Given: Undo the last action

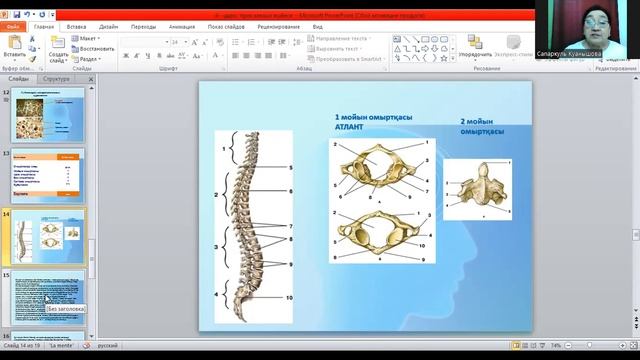Looking at the screenshot, I should tap(27, 15).
